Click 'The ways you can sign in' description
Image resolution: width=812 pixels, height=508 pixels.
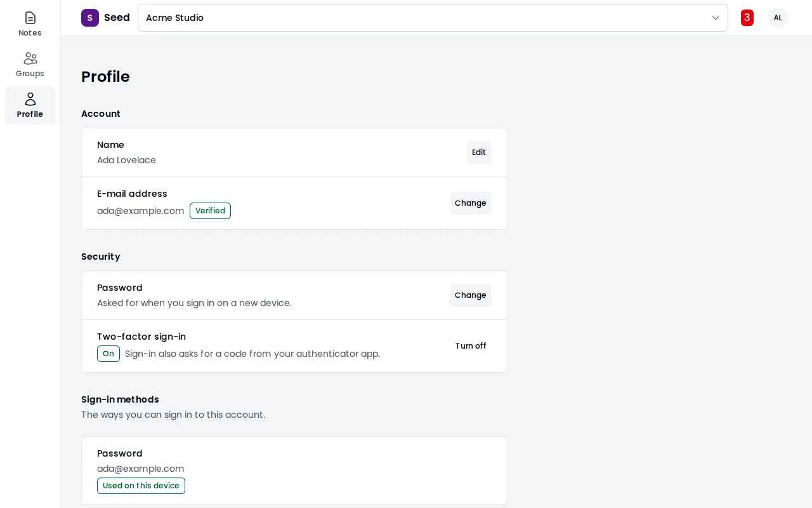pyautogui.click(x=173, y=415)
